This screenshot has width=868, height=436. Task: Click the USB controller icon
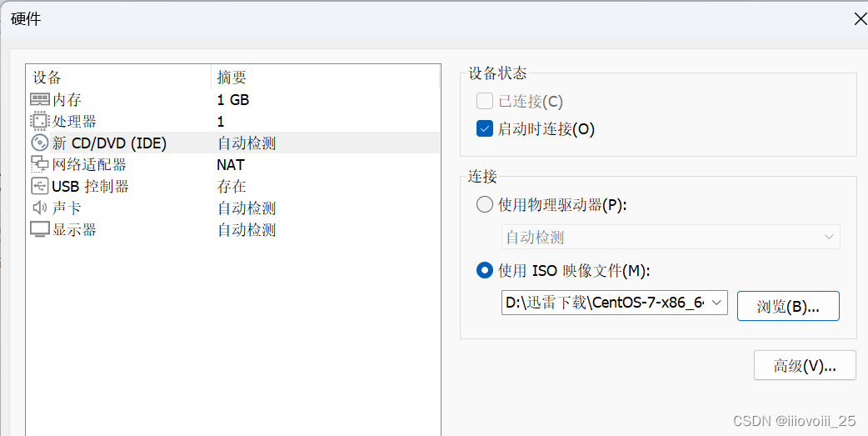[40, 186]
